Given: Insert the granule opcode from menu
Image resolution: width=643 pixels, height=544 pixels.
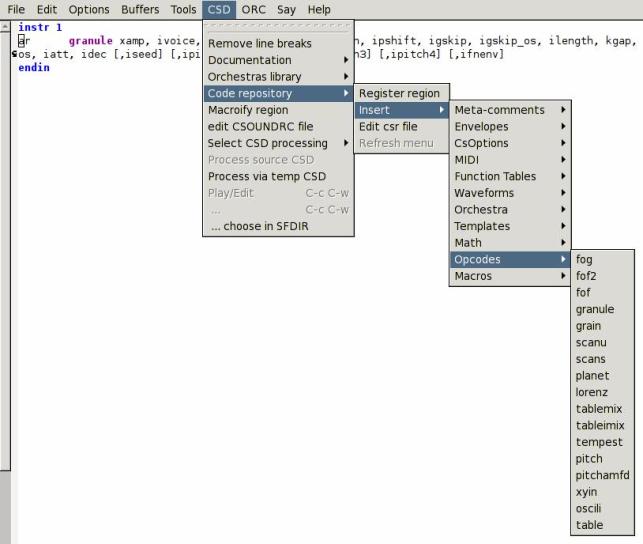Looking at the screenshot, I should pos(602,309).
